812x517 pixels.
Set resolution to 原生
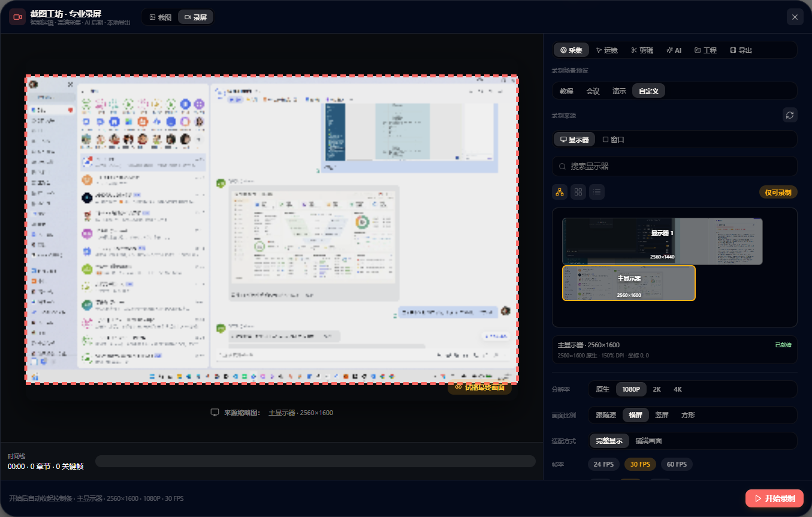(x=602, y=389)
